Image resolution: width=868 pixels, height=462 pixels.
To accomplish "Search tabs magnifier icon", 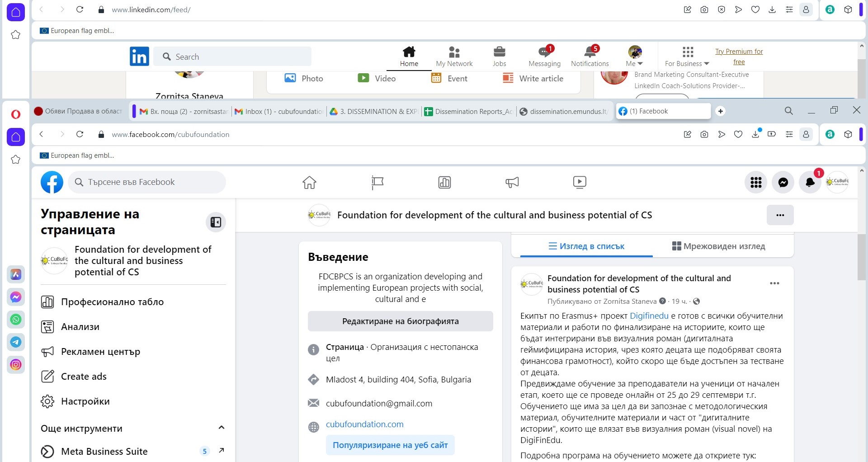I will (788, 111).
